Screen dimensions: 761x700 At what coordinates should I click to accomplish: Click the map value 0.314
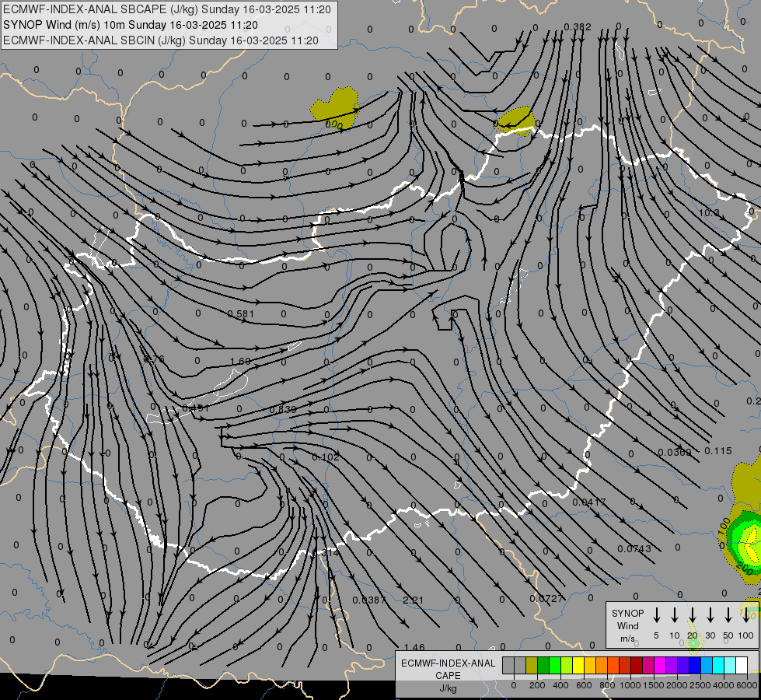coord(326,553)
